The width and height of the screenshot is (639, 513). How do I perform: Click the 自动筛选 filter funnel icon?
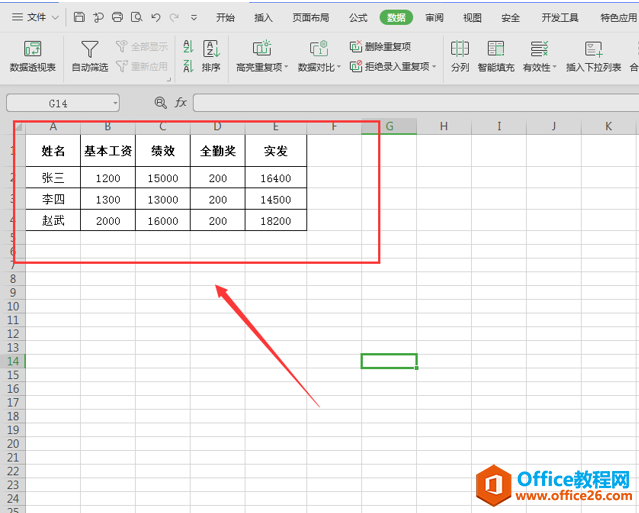tap(90, 49)
